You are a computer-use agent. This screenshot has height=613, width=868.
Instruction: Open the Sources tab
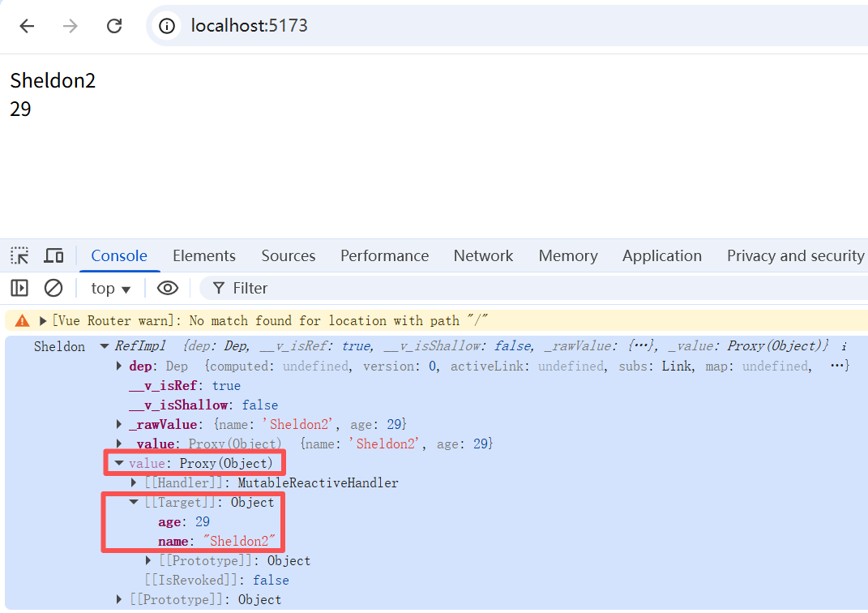click(x=289, y=256)
